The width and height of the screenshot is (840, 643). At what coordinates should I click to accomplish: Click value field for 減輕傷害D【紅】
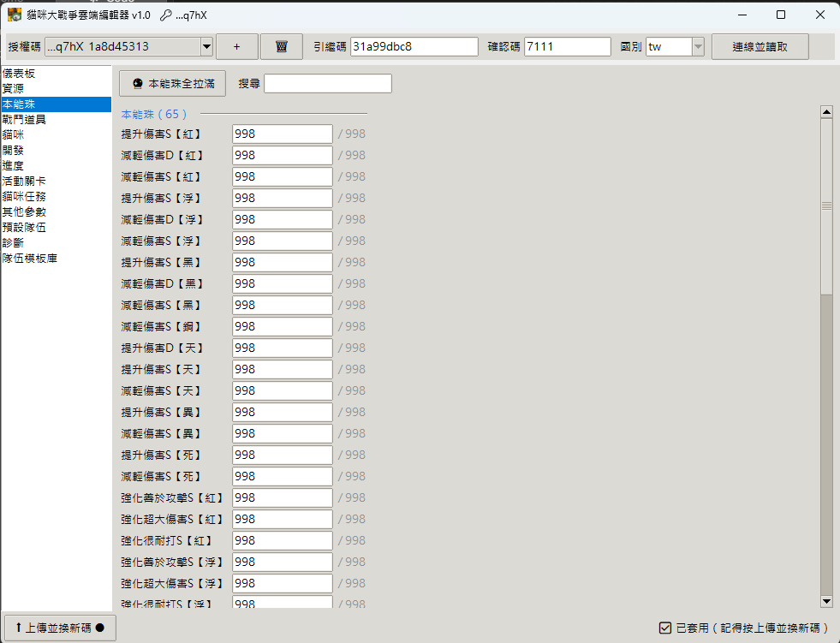(283, 155)
